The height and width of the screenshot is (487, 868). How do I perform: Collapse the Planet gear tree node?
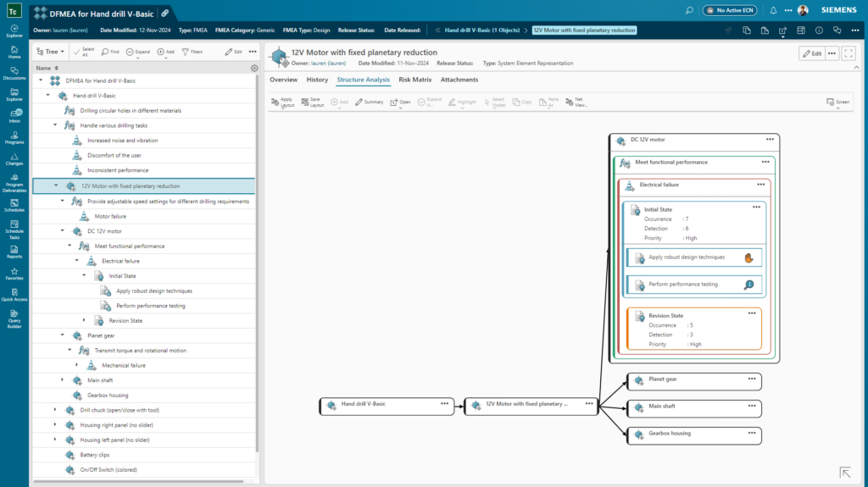(x=63, y=335)
